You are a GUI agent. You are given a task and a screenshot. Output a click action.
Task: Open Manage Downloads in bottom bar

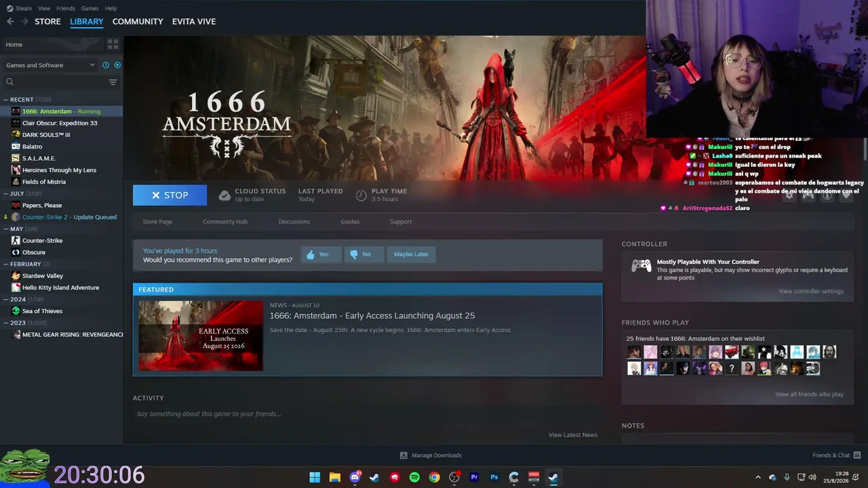pos(431,455)
